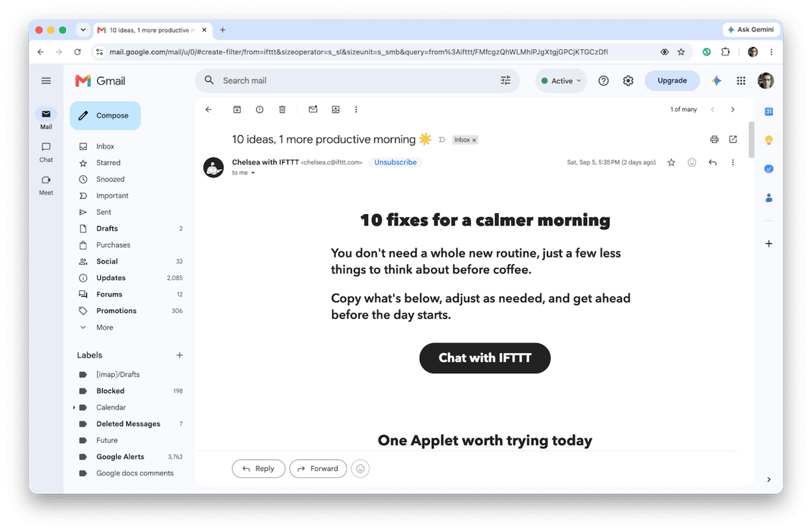Go to the newer message arrow

click(713, 110)
